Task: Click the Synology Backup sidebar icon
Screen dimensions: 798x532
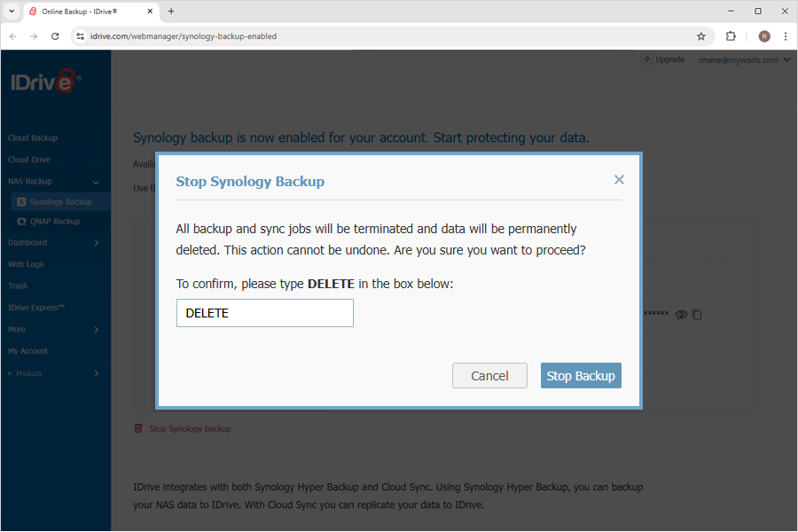Action: (21, 202)
